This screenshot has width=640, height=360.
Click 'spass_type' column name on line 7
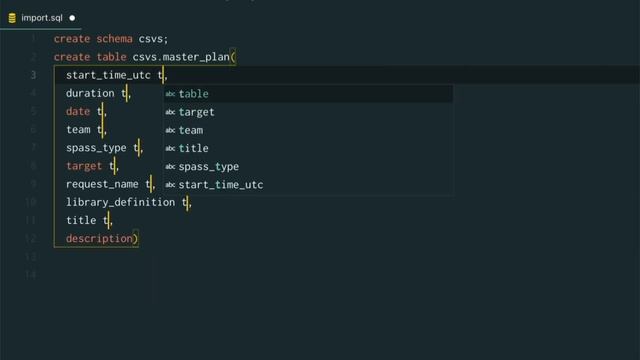pos(96,148)
